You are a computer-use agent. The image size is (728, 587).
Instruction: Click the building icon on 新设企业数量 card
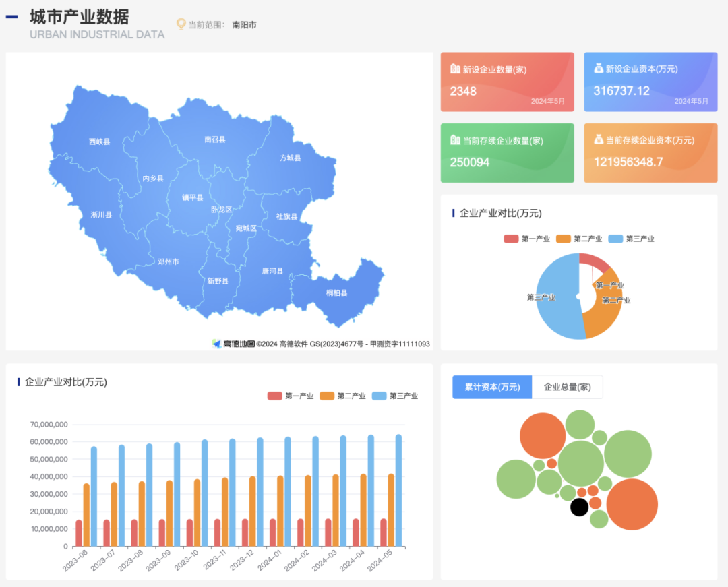(455, 69)
